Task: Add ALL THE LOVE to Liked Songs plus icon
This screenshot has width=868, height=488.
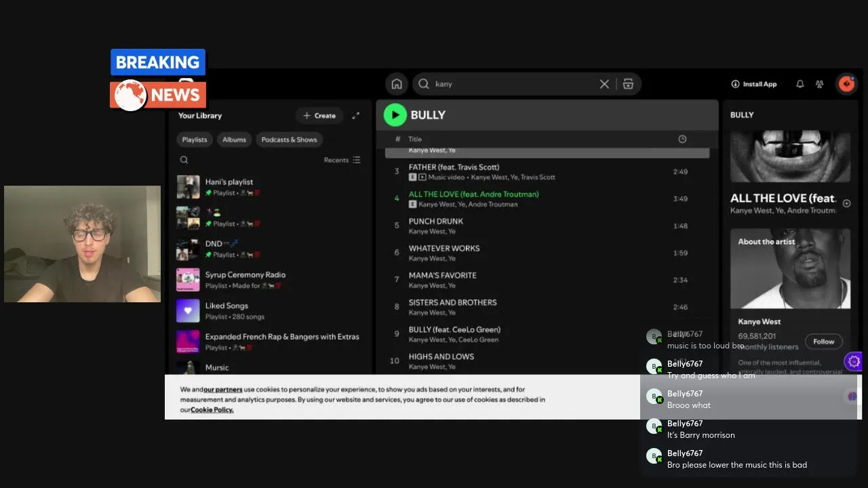Action: pyautogui.click(x=846, y=203)
